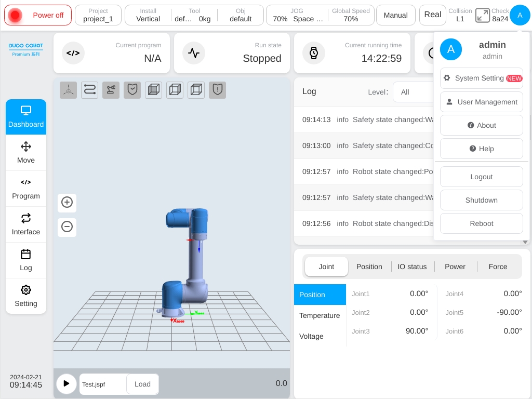Switch to the Force tab

(x=498, y=267)
